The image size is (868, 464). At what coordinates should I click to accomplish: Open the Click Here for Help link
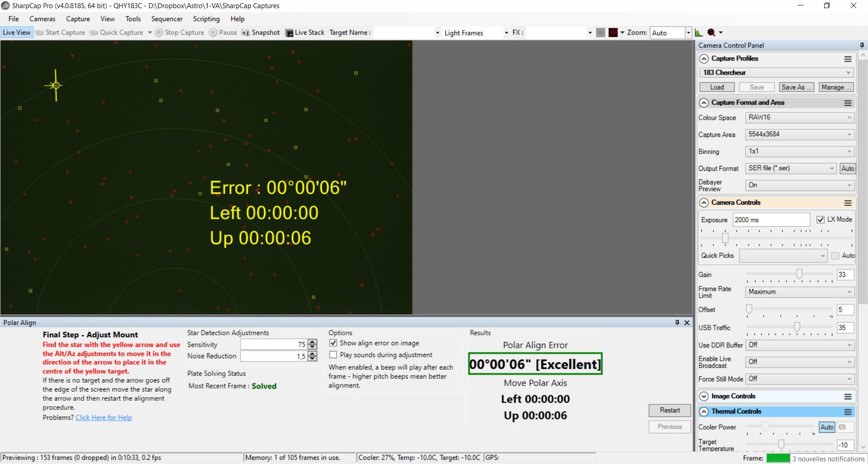pos(104,417)
